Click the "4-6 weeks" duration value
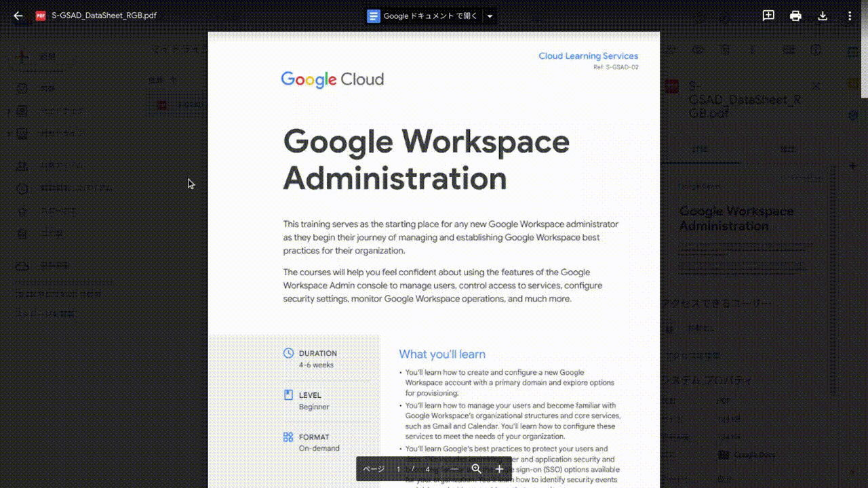The width and height of the screenshot is (868, 488). pos(316,365)
